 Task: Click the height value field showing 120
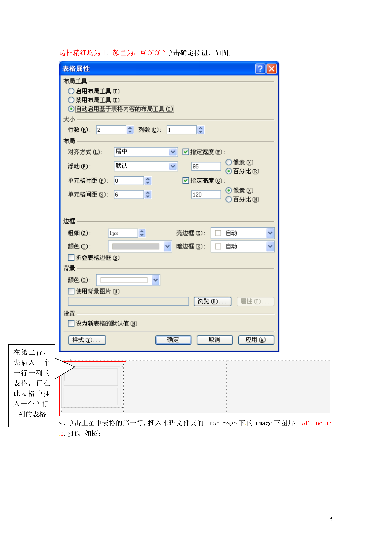[x=206, y=195]
